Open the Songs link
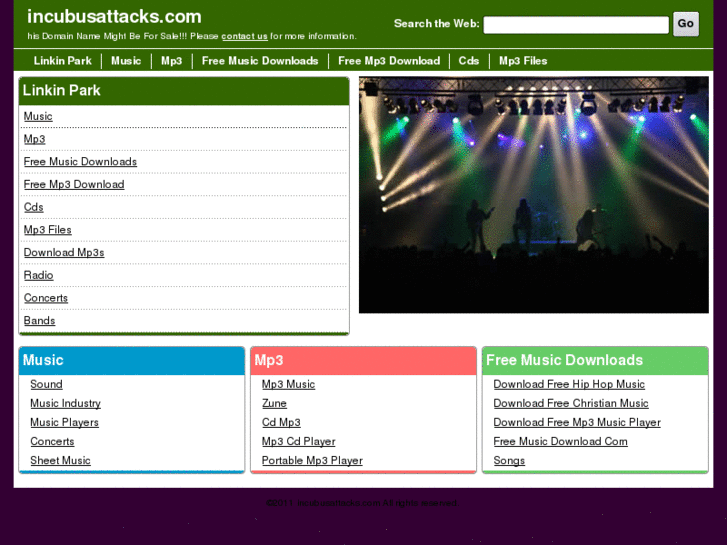This screenshot has height=545, width=727. 509,461
